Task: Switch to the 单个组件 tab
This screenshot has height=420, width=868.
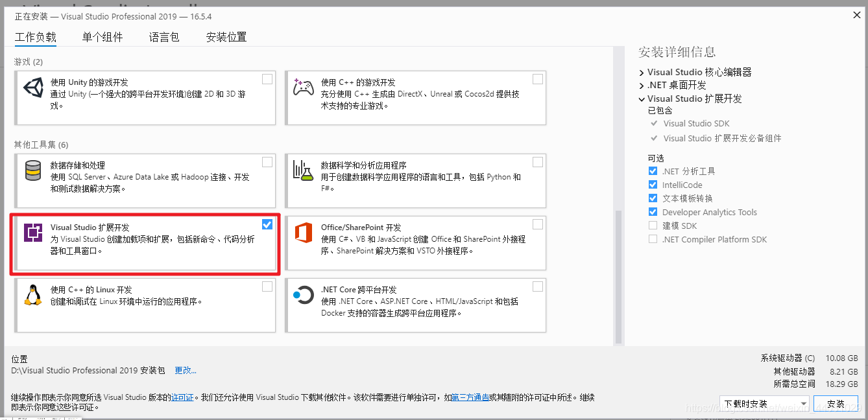Action: click(x=102, y=37)
